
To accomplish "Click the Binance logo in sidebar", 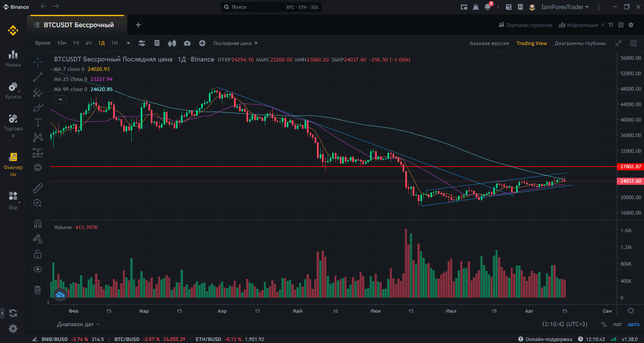I will point(13,31).
